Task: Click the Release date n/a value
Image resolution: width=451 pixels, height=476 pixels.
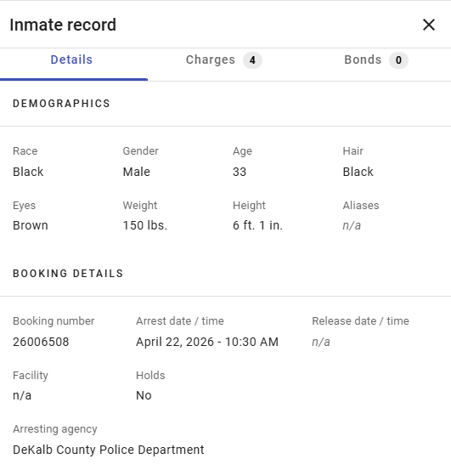Action: [x=321, y=342]
